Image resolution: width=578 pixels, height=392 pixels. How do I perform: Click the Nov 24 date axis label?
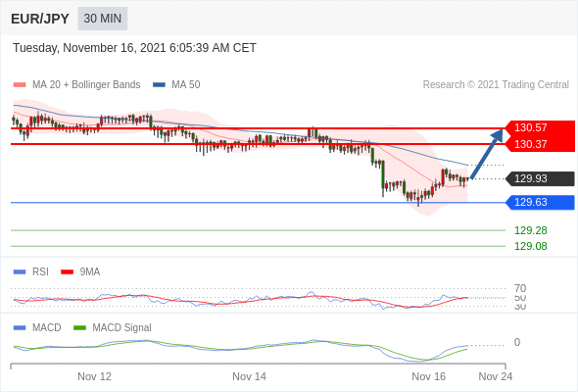496,376
